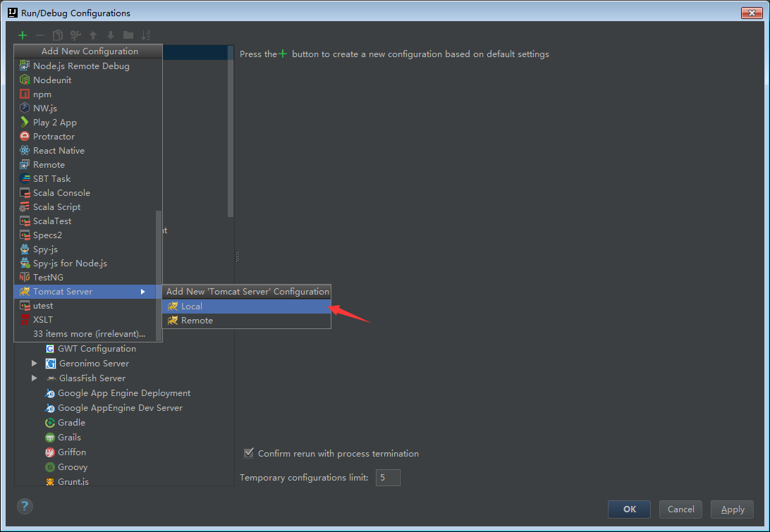This screenshot has width=770, height=532.
Task: Click the Temporary configurations limit field
Action: 388,478
